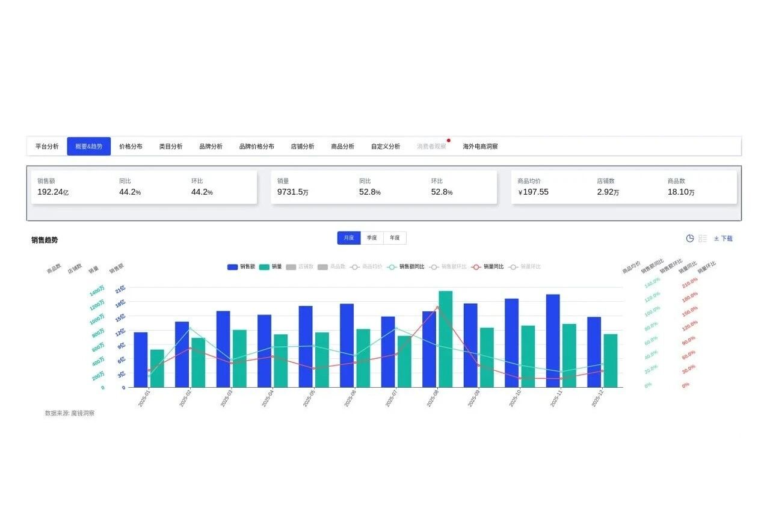The width and height of the screenshot is (770, 532).
Task: Enable the 店铺数 legend series
Action: tap(300, 267)
